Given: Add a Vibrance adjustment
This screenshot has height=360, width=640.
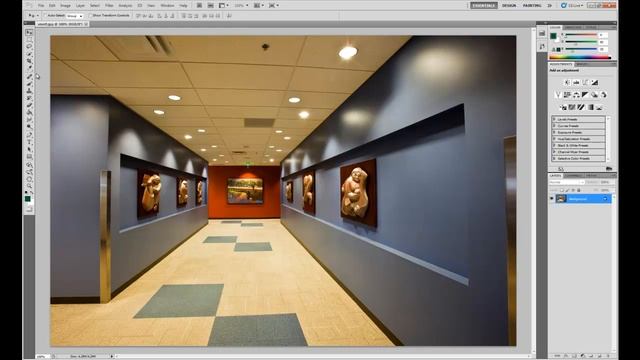Looking at the screenshot, I should tap(558, 95).
